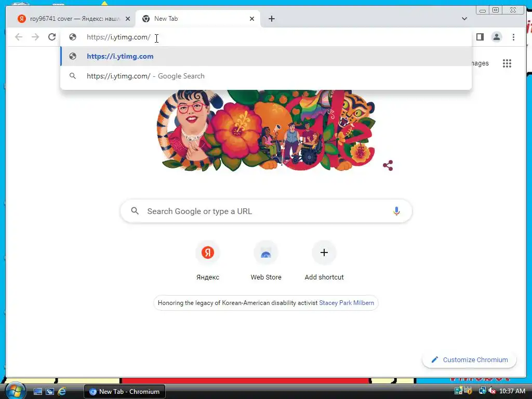532x399 pixels.
Task: Open the Web Store shortcut
Action: 266,261
